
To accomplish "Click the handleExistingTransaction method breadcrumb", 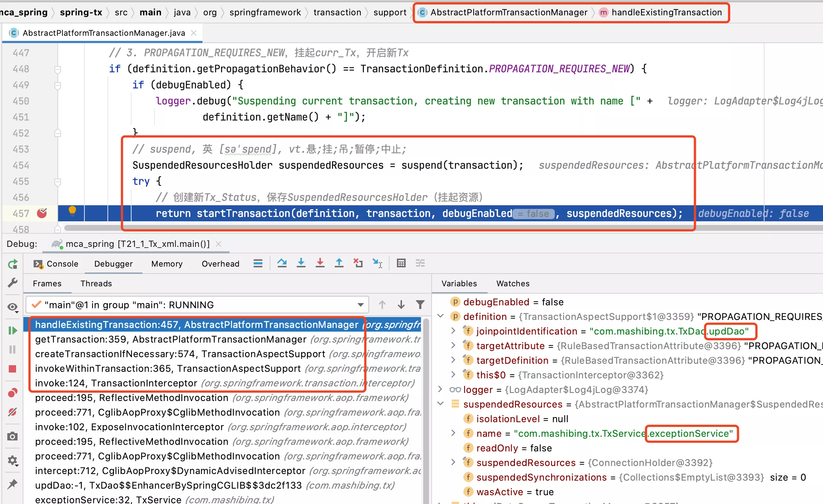I will pyautogui.click(x=661, y=12).
